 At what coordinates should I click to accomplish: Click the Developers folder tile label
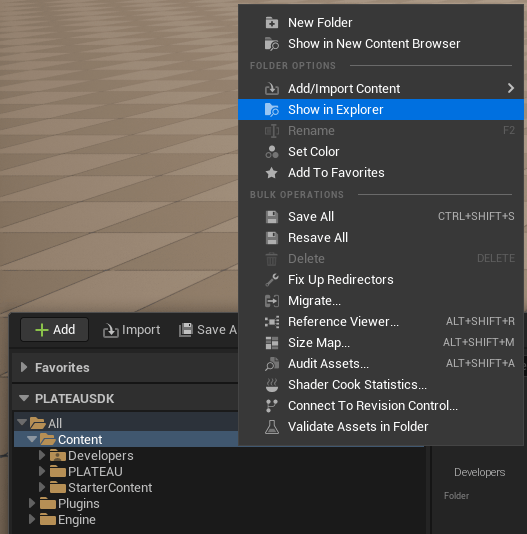[x=479, y=472]
